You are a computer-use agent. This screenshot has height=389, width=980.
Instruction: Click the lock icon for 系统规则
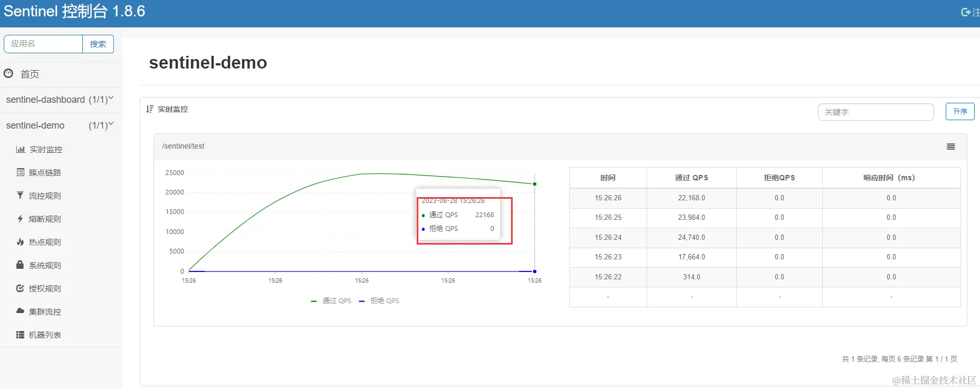[x=20, y=265]
